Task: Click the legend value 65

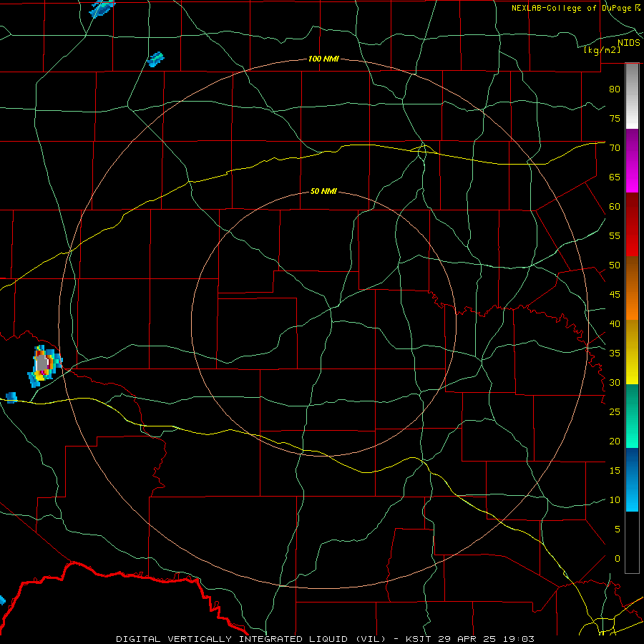Action: pos(615,177)
